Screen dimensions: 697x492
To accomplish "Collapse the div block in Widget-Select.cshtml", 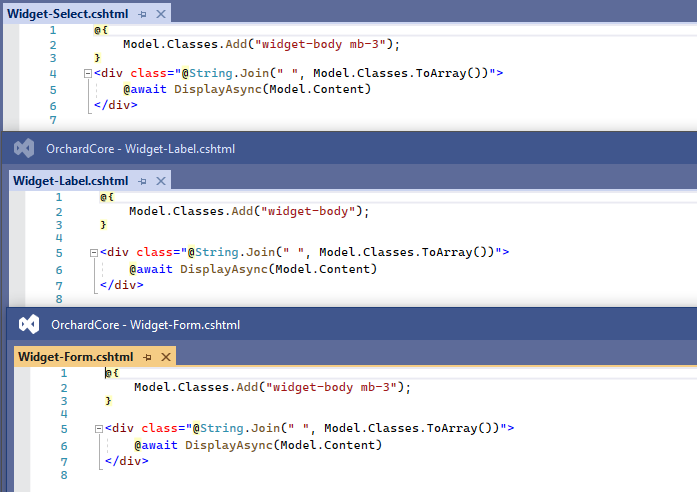I will pyautogui.click(x=88, y=73).
